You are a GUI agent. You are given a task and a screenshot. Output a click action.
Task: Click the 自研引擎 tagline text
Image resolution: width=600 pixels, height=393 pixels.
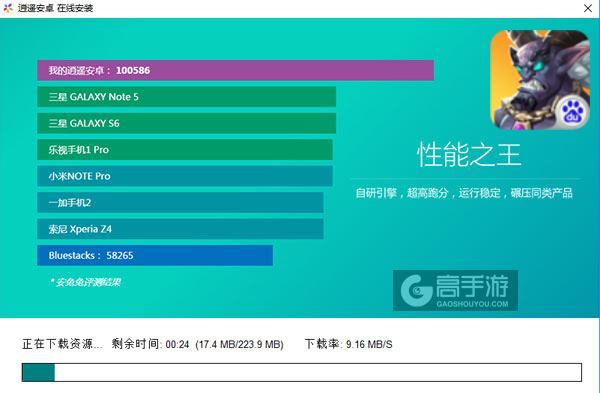point(464,193)
